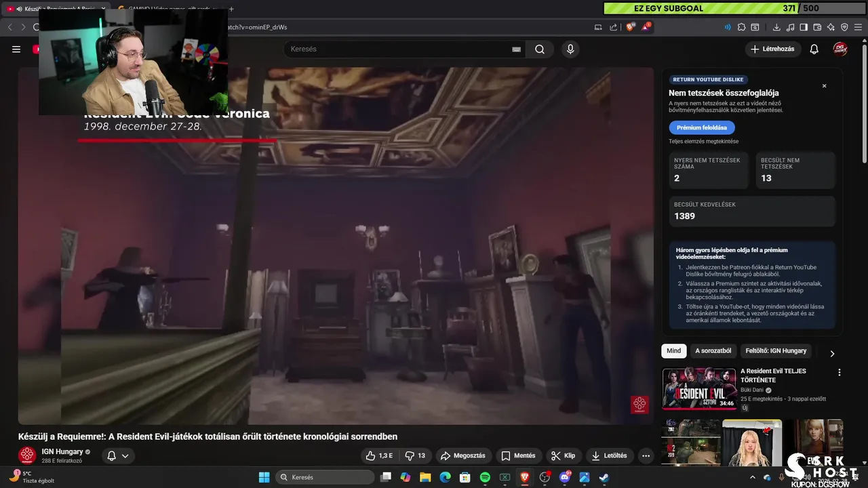Start voice search with the microphone icon
The height and width of the screenshot is (488, 868).
(570, 49)
